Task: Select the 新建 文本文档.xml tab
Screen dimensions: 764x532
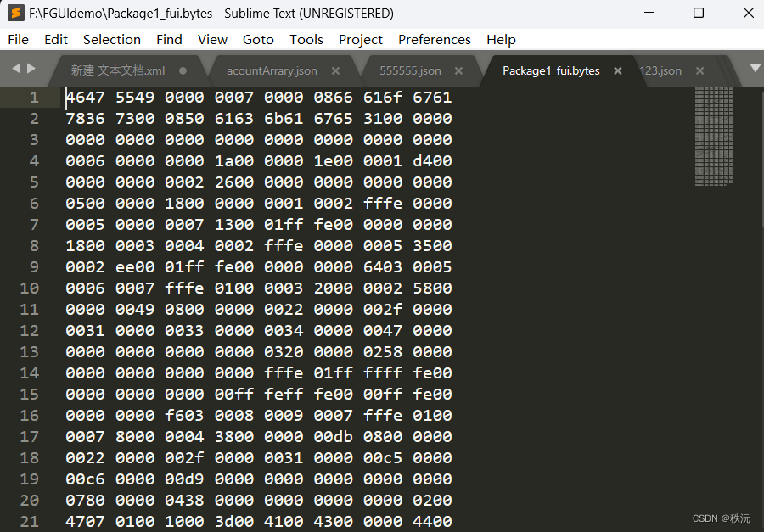Action: click(117, 71)
